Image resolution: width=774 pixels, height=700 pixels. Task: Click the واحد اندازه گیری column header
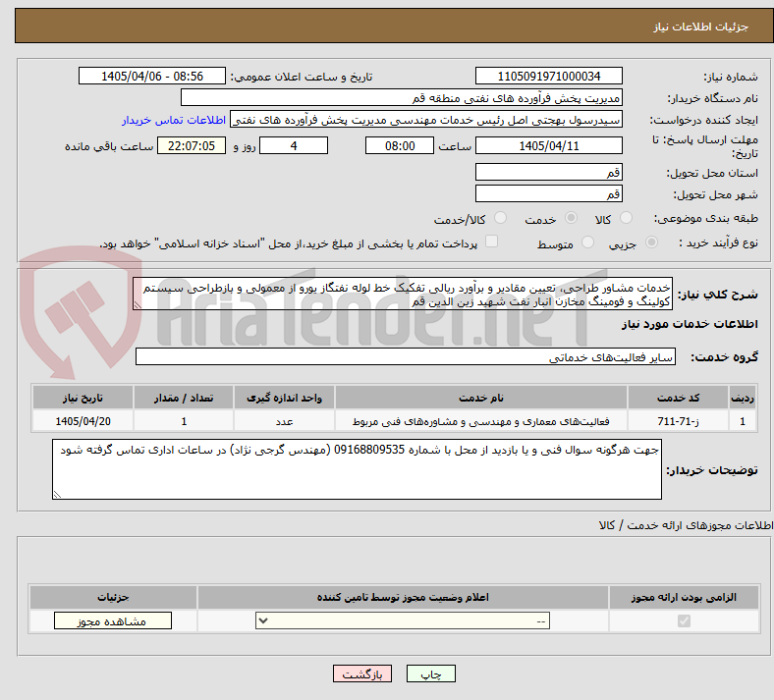(x=284, y=398)
